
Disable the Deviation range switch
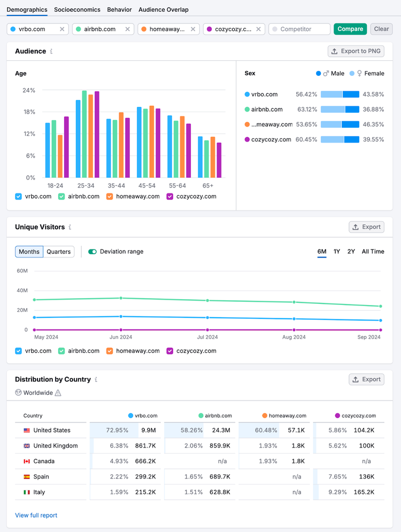click(x=92, y=252)
